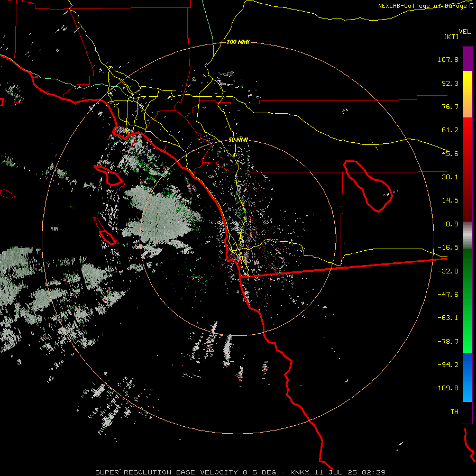Click the -63.1 velocity scale value
Image resolution: width=476 pixels, height=476 pixels.
448,318
